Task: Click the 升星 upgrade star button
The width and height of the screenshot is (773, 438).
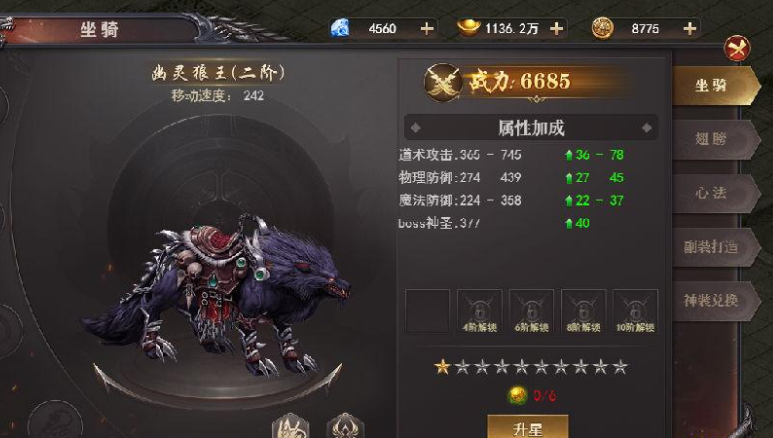Action: click(x=527, y=427)
